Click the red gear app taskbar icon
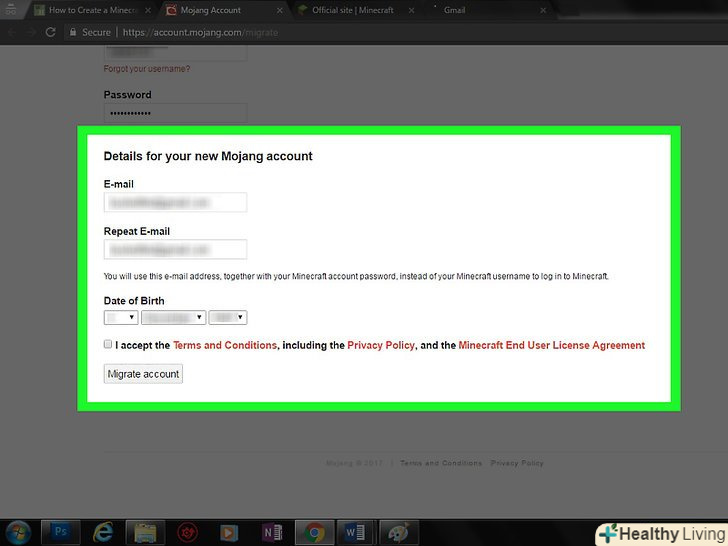Viewport: 728px width, 546px height. (x=188, y=533)
